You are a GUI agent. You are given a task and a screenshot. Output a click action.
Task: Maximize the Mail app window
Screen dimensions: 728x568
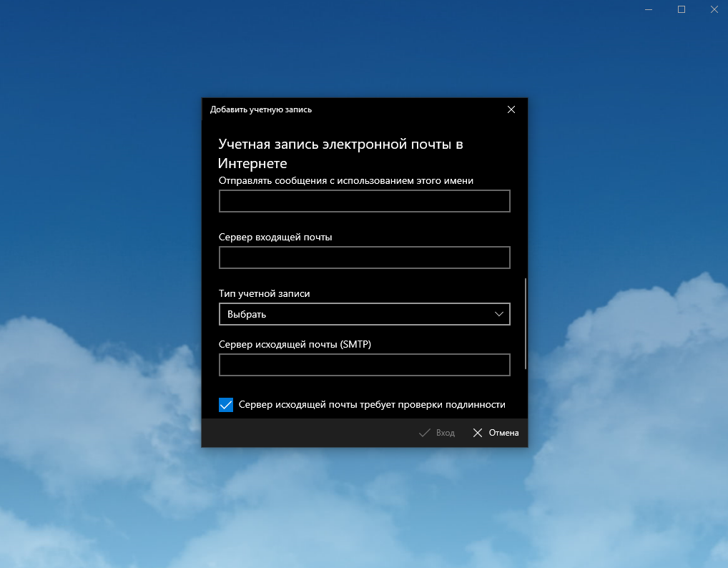(682, 9)
